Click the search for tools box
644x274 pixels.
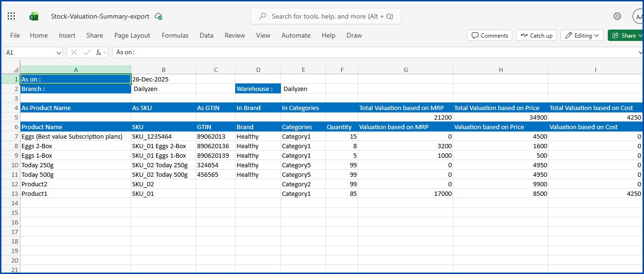coord(326,16)
